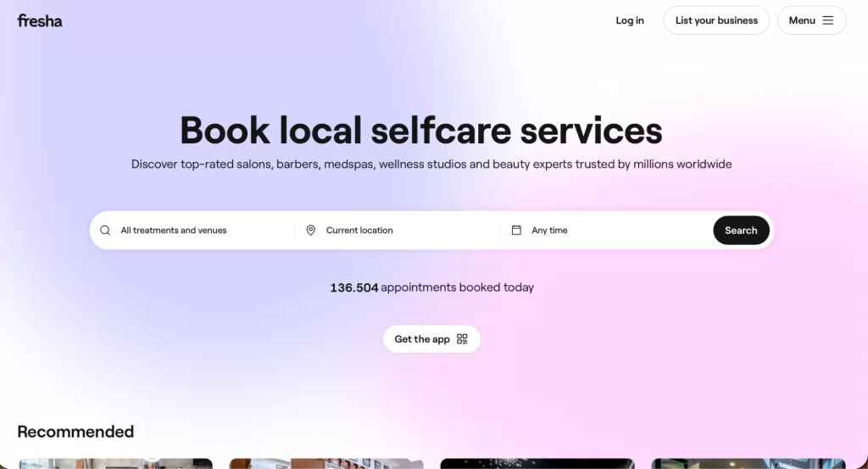Open the Any time date picker

606,231
